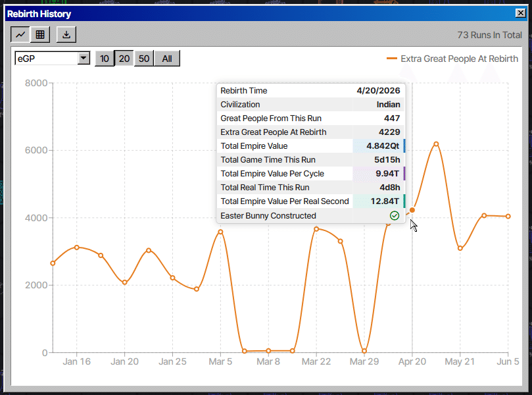
Task: Select the Mar 5 data point
Action: (x=220, y=232)
